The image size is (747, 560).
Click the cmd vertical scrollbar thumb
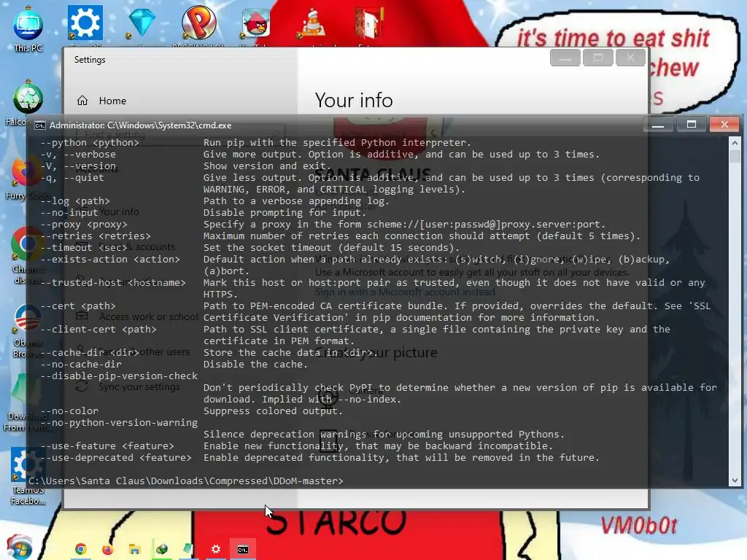click(x=734, y=156)
